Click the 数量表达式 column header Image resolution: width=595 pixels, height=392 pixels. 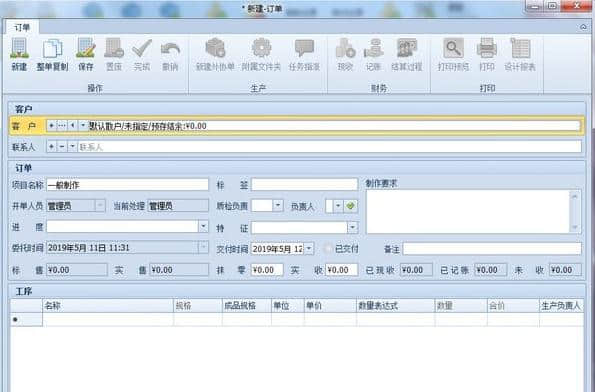point(395,305)
